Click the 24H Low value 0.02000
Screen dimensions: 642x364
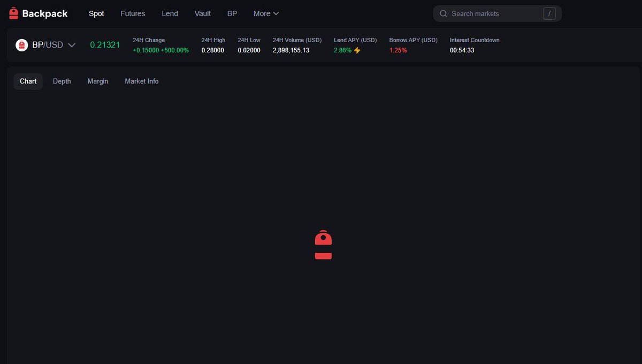pos(249,50)
